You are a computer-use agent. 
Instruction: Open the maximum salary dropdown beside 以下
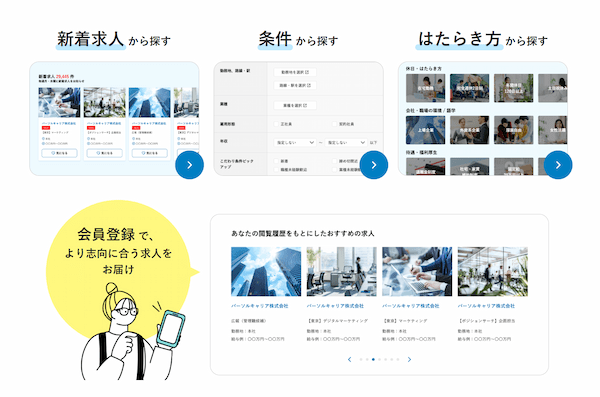click(346, 142)
